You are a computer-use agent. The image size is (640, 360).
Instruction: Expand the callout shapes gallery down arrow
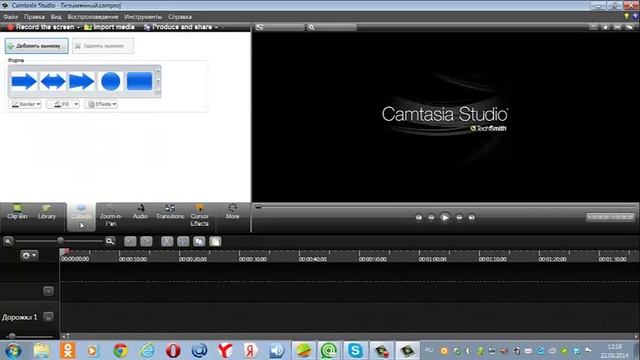point(158,81)
